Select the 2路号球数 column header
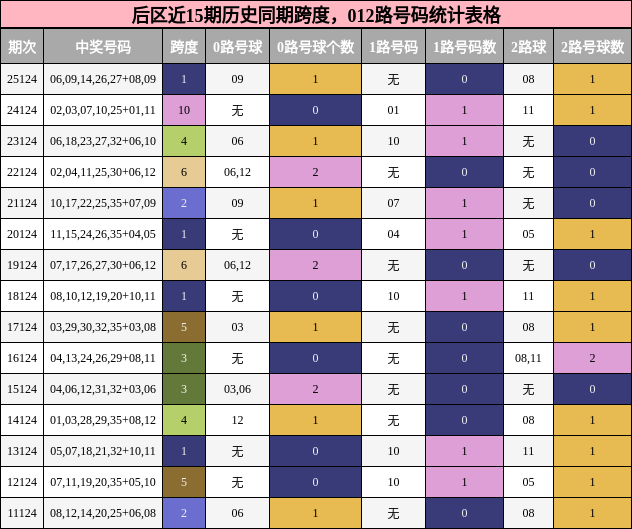Image resolution: width=632 pixels, height=529 pixels. tap(592, 46)
